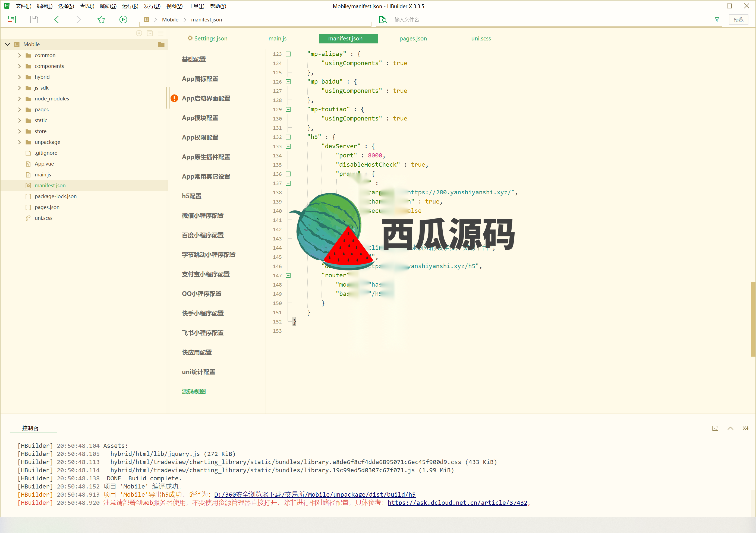Image resolution: width=756 pixels, height=533 pixels.
Task: Open the 基础配置 section
Action: pyautogui.click(x=194, y=59)
